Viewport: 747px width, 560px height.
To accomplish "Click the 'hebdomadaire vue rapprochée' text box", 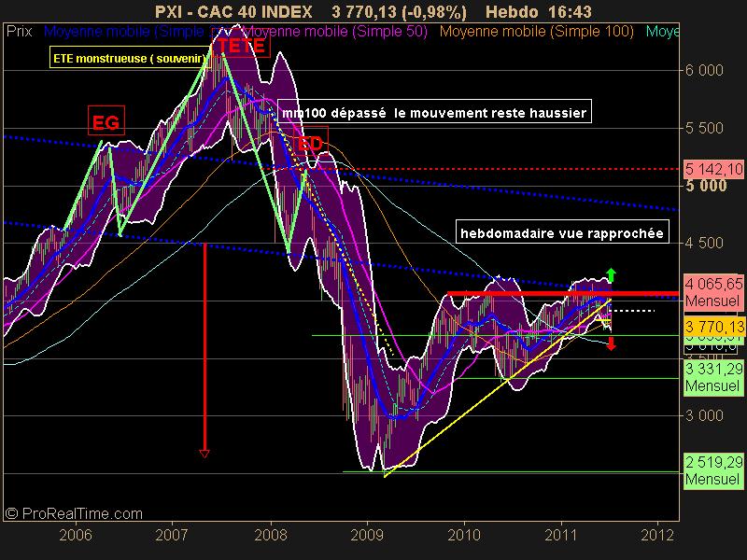I will [562, 231].
